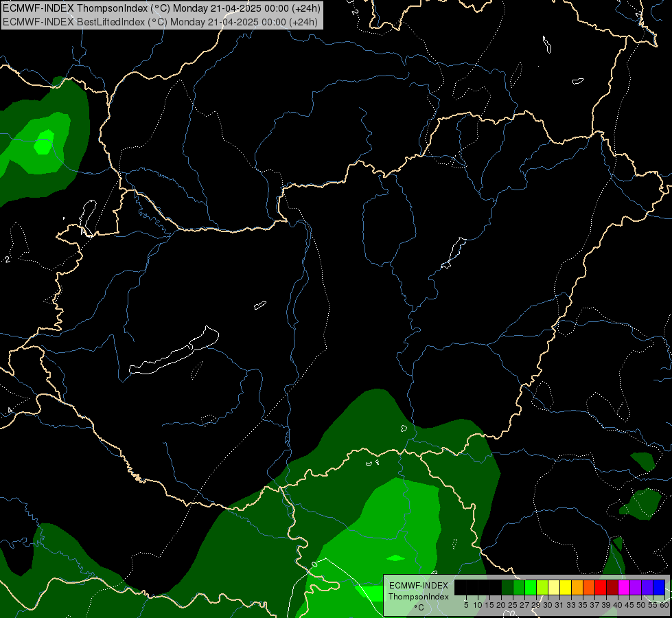Select the orange 33–35 legend swatch
The image size is (672, 618).
(x=577, y=587)
